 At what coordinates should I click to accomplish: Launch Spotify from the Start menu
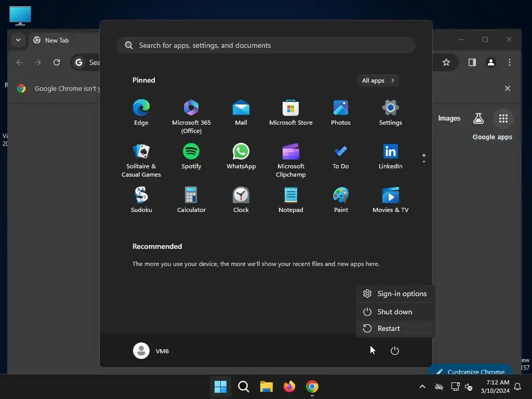191,157
